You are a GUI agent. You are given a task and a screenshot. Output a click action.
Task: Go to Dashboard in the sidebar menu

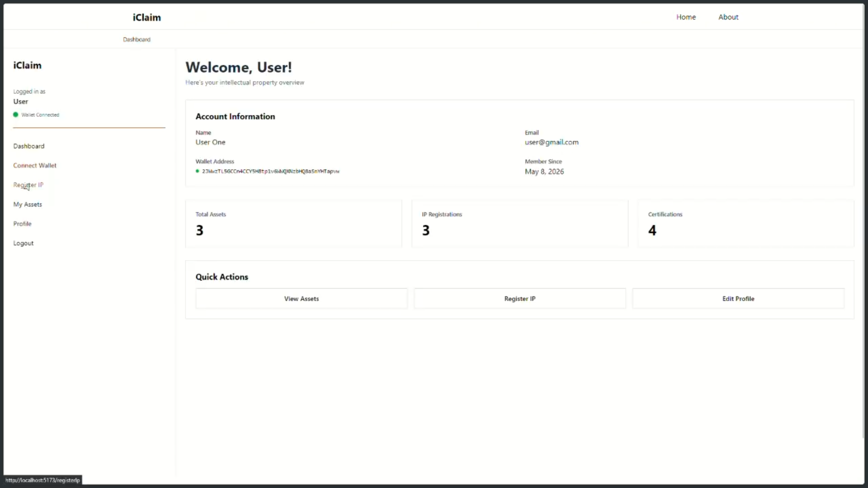click(x=29, y=146)
